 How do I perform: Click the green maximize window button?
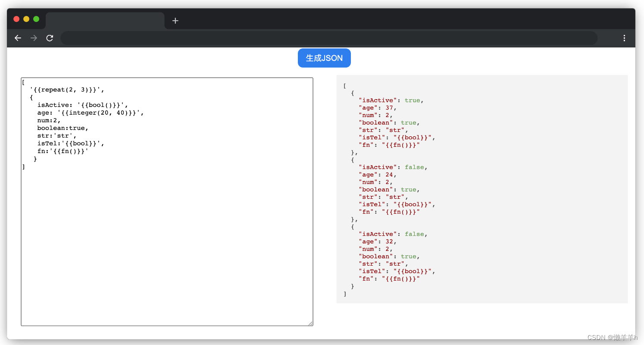click(36, 19)
